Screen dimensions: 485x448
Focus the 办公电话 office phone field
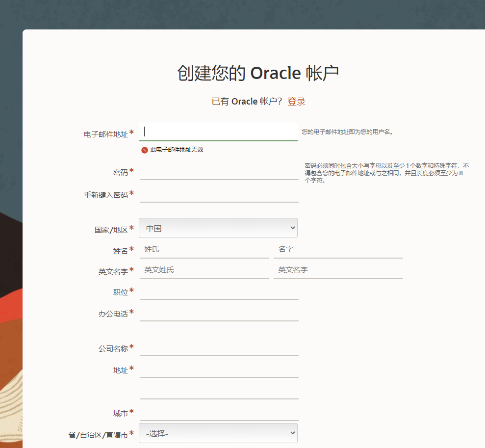(x=219, y=313)
